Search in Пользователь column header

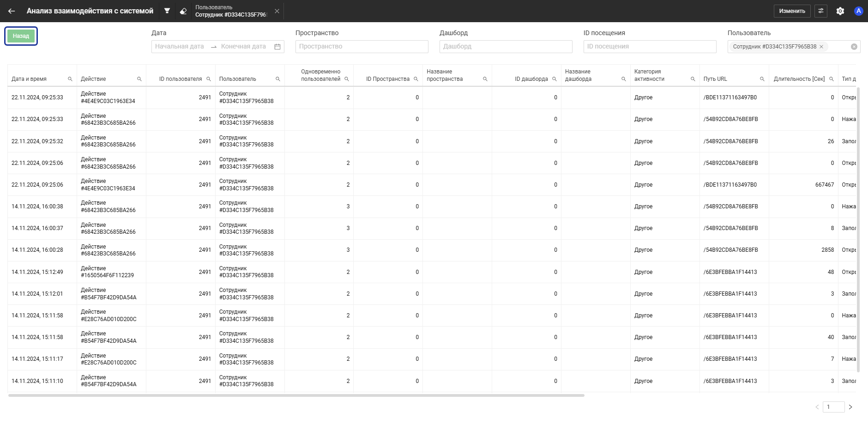[x=278, y=79]
